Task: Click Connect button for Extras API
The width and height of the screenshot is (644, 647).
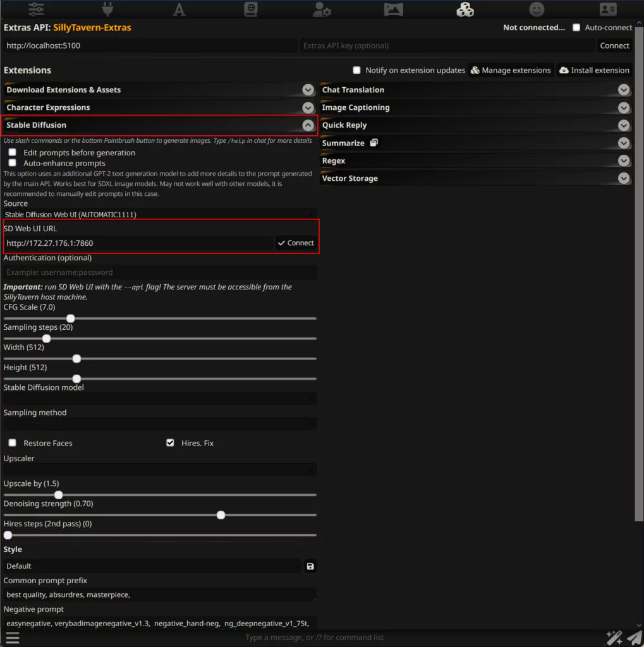Action: pos(614,45)
